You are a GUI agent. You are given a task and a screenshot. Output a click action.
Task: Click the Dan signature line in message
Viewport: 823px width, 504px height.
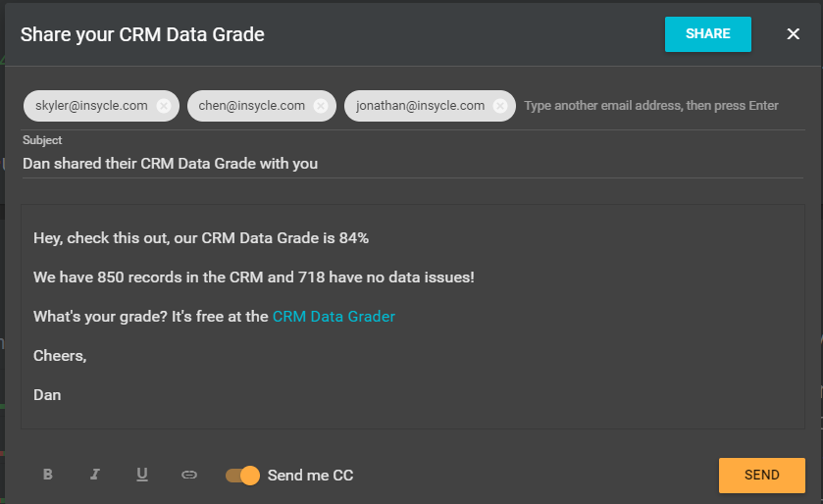point(47,395)
